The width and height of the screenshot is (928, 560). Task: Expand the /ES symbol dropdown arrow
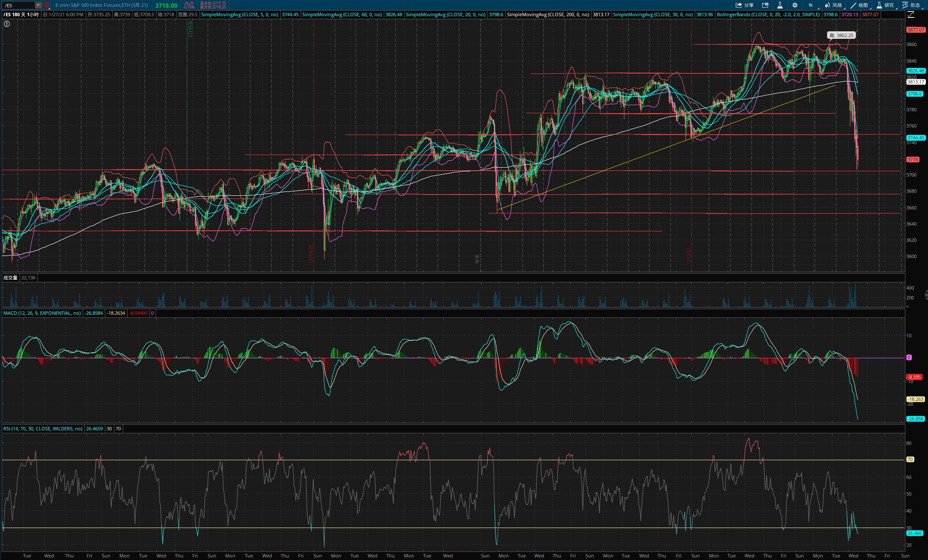pyautogui.click(x=38, y=5)
